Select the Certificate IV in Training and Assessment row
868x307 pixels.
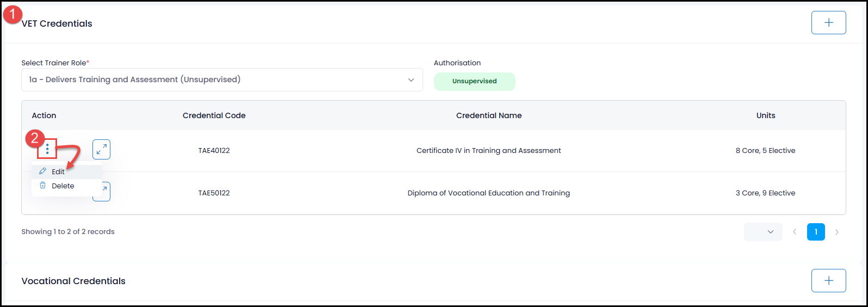pyautogui.click(x=433, y=151)
